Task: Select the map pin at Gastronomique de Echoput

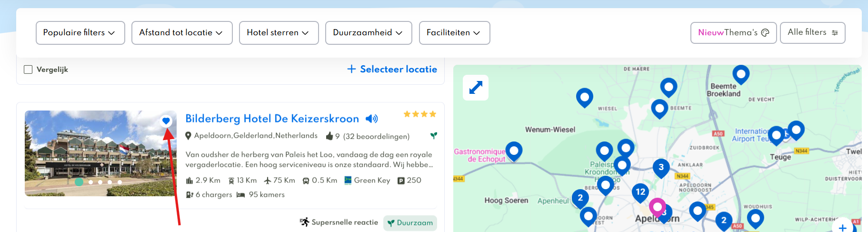Action: tap(514, 151)
